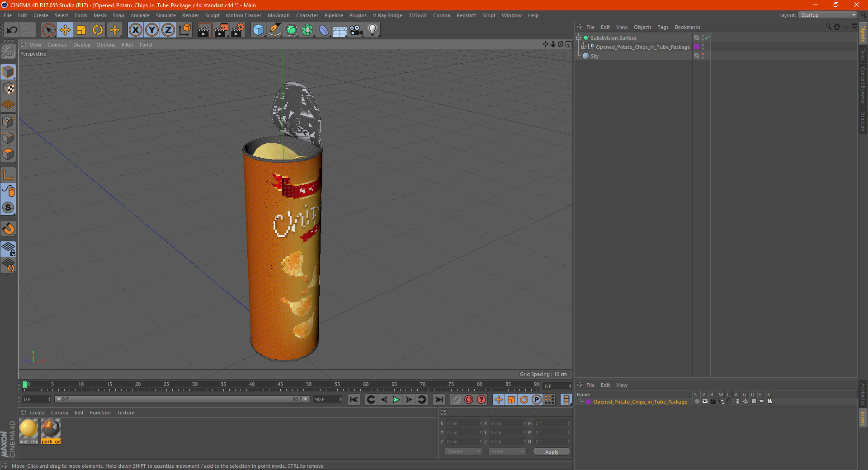Click the purple layer swatch of package object
The width and height of the screenshot is (868, 470).
click(x=697, y=47)
